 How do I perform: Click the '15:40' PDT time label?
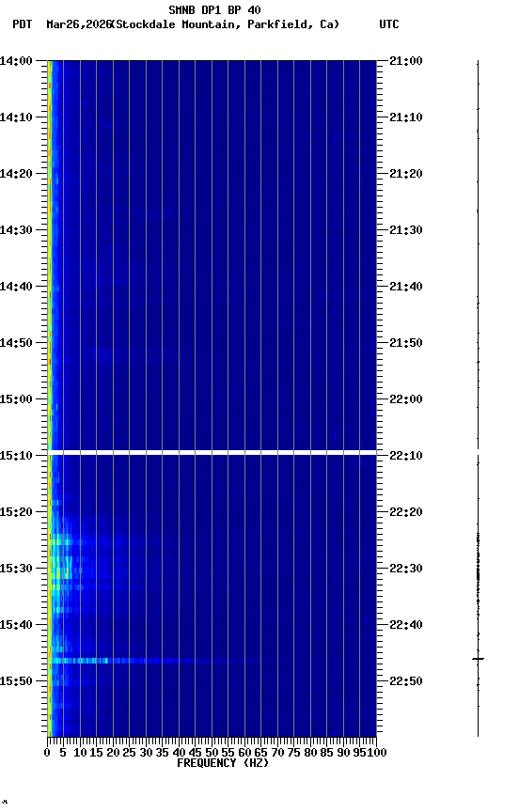tap(16, 625)
